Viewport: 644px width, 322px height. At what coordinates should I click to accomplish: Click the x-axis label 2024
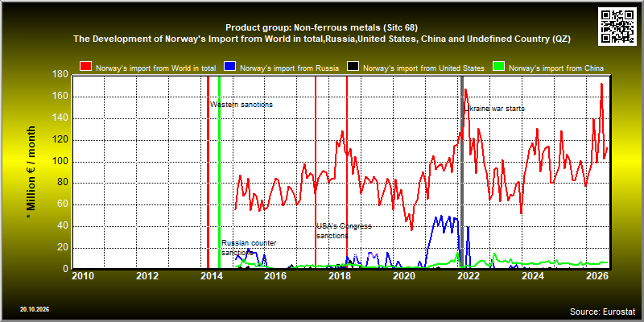click(531, 276)
